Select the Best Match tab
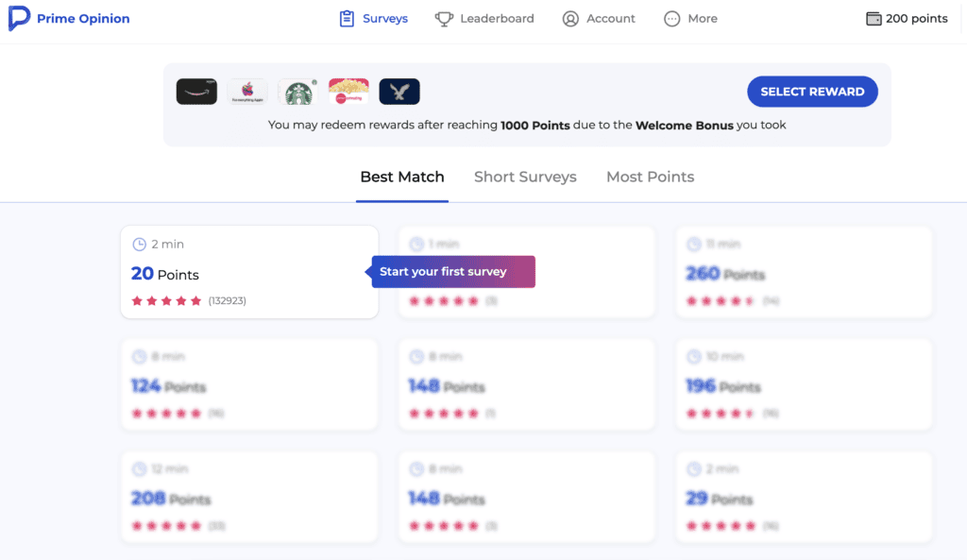 point(401,177)
